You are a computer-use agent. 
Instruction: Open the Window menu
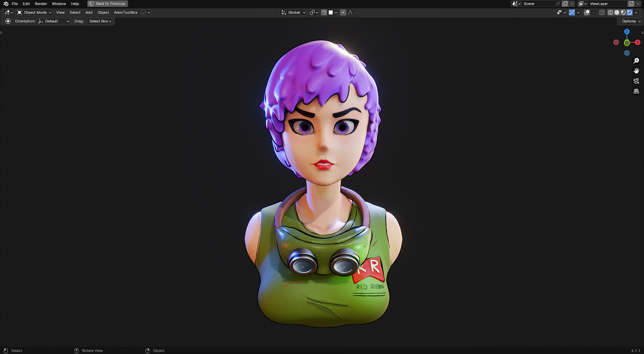[x=59, y=4]
